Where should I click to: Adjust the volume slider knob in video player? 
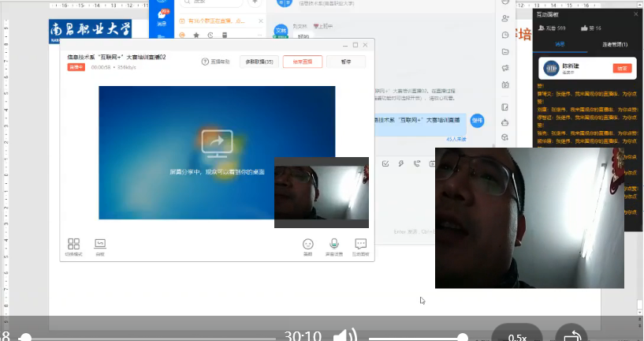click(x=463, y=338)
